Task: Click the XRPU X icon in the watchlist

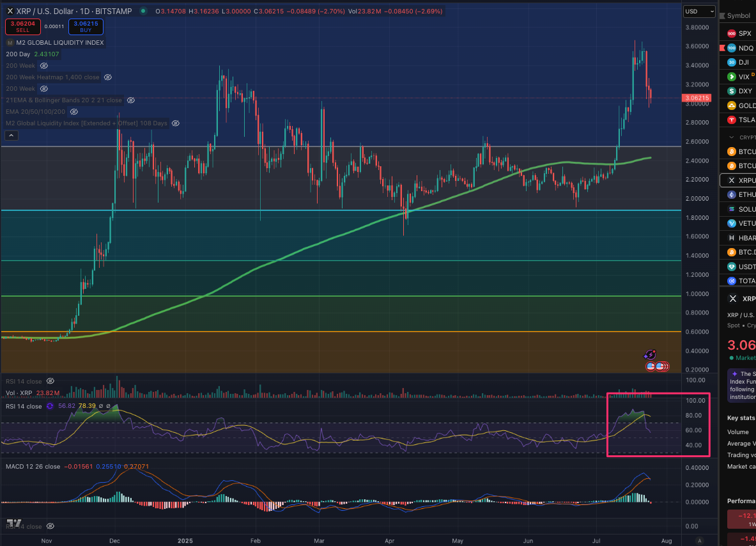Action: pos(732,180)
